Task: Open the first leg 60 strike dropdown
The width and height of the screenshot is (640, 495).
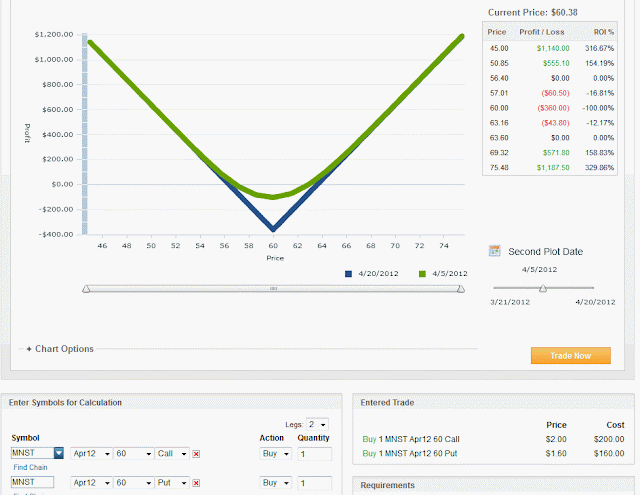Action: coord(133,454)
